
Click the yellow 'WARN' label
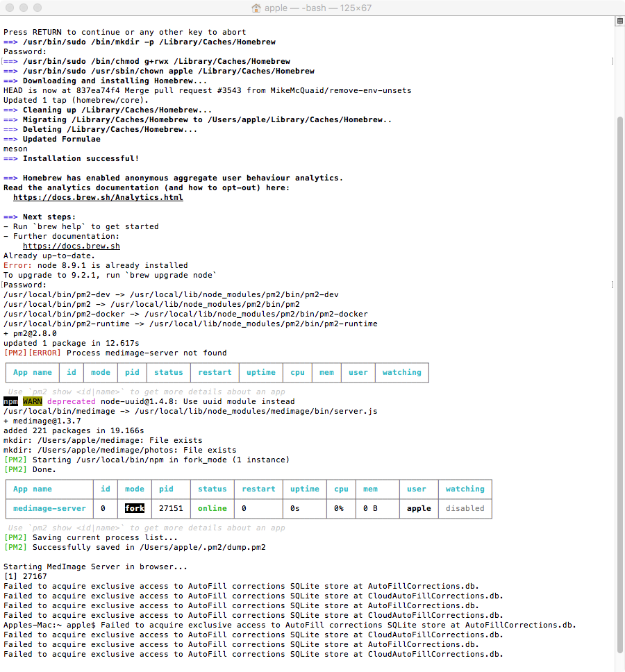pyautogui.click(x=32, y=401)
